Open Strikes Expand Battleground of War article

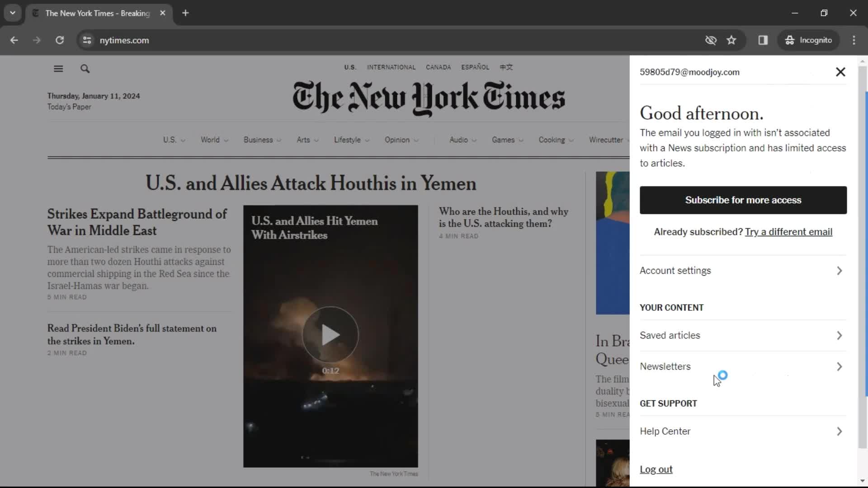point(137,222)
